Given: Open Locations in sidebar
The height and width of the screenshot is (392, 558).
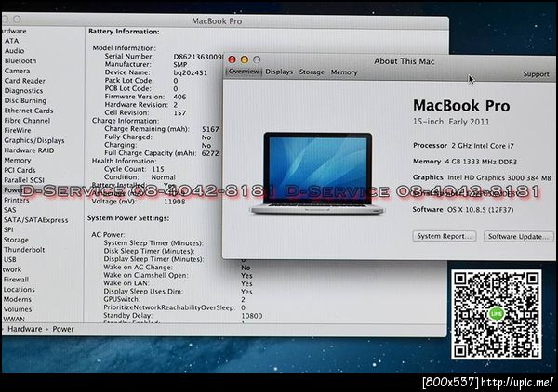Looking at the screenshot, I should coord(20,290).
